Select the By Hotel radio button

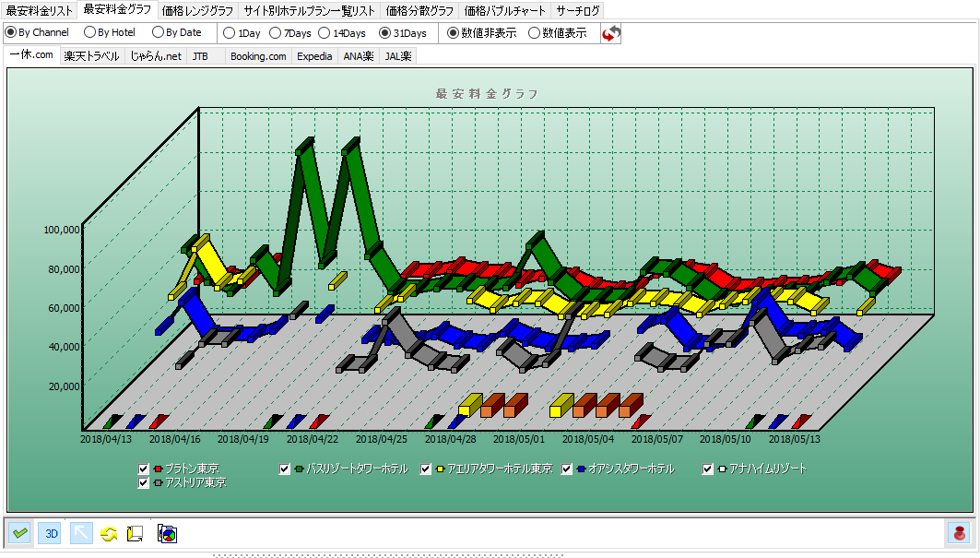tap(89, 32)
